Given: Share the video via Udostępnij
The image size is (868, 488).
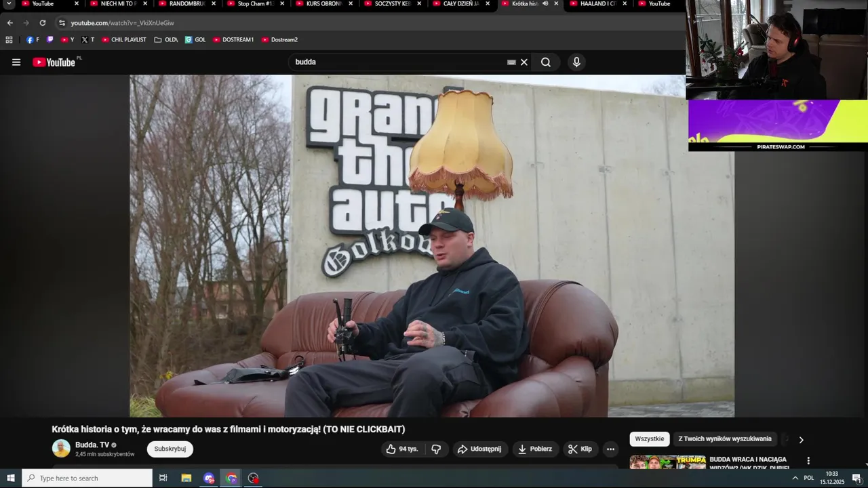Looking at the screenshot, I should (x=479, y=449).
